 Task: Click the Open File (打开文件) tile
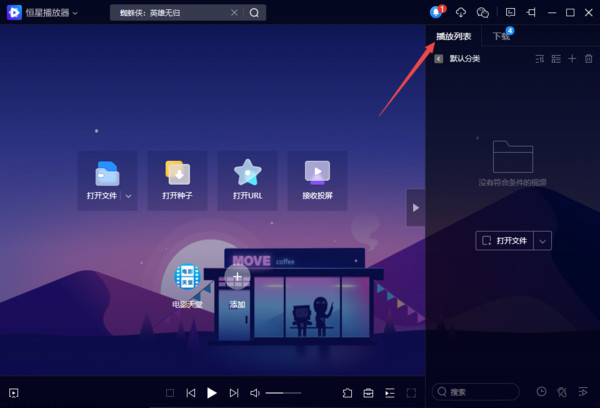106,180
